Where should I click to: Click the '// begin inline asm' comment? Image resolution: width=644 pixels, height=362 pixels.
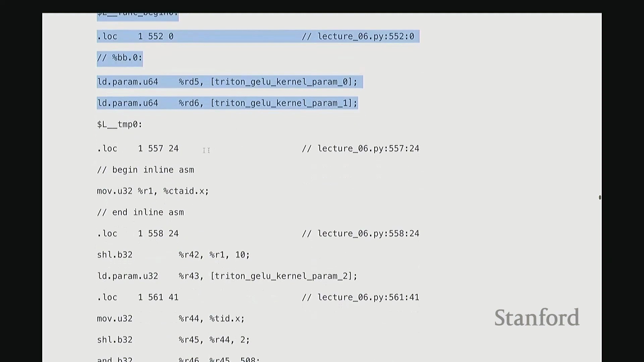pyautogui.click(x=146, y=170)
